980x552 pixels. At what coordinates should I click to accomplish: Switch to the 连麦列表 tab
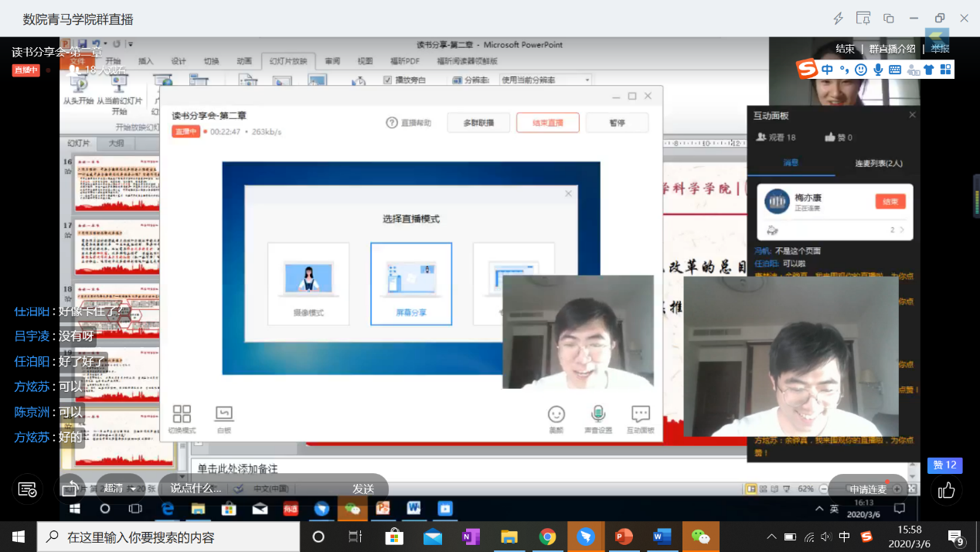tap(878, 163)
